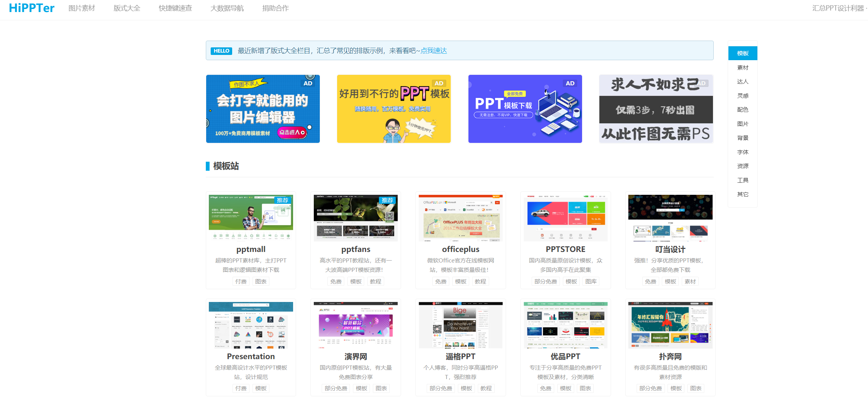Click the officeplus title link
868x405 pixels.
[461, 249]
